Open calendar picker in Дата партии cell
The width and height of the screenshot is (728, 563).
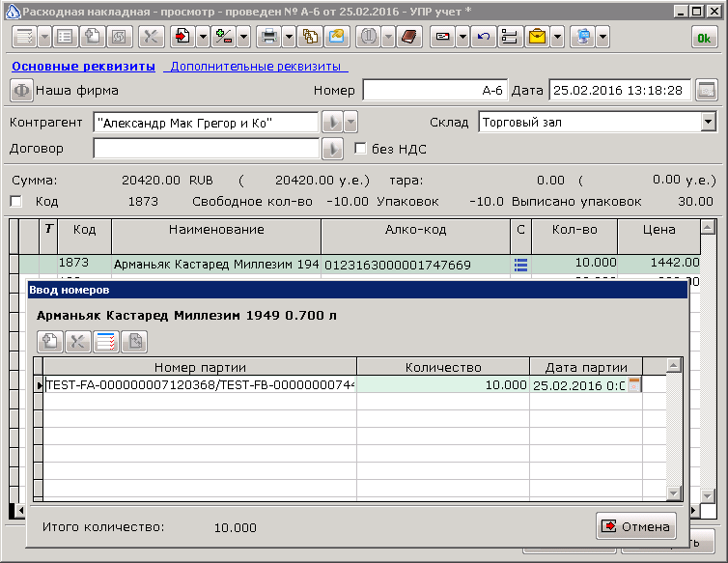(x=634, y=384)
